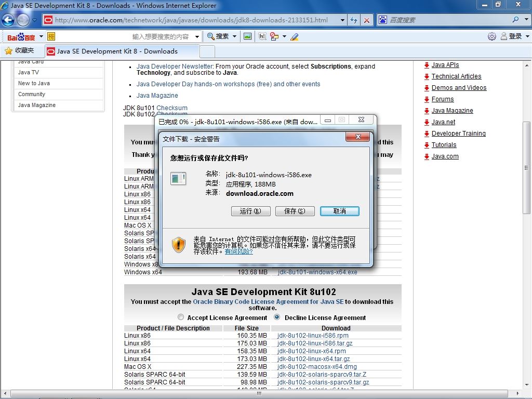Open the Java Developer Newsletter link

click(x=175, y=66)
